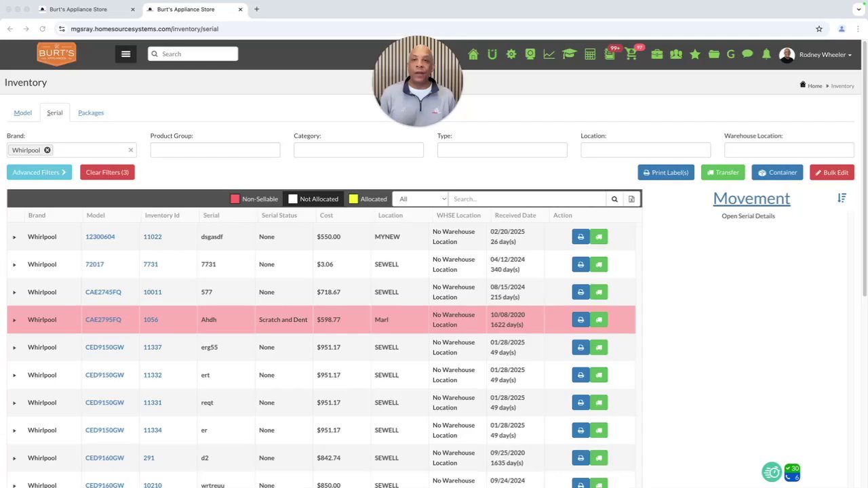Click the browser address bar
The width and height of the screenshot is (868, 488).
click(434, 29)
